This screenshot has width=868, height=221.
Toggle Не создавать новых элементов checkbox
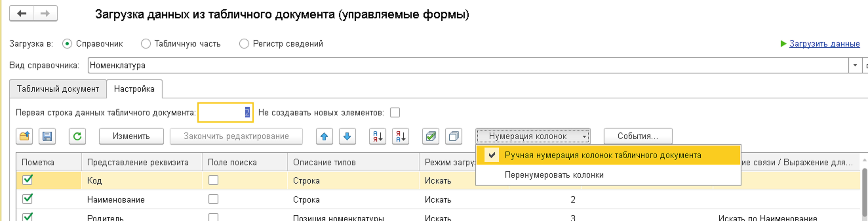(x=395, y=112)
